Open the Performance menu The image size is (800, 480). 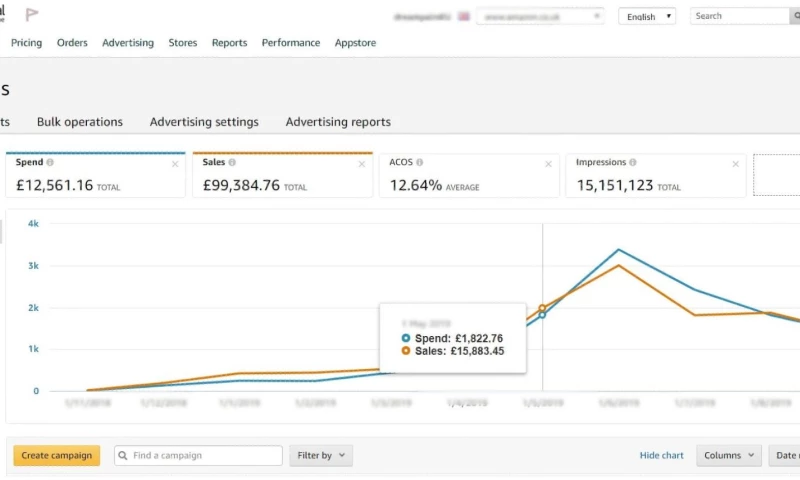pos(291,43)
